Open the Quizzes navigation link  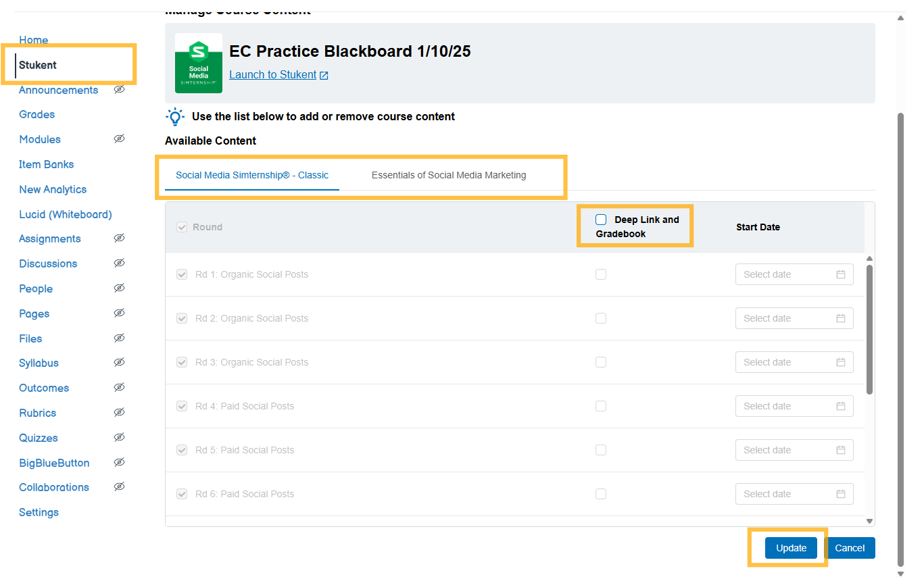(39, 438)
